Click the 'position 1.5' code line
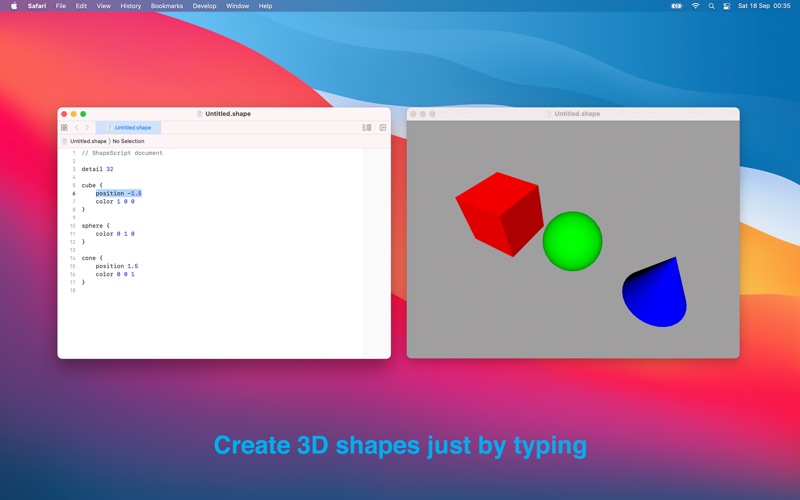Viewport: 800px width, 500px height. 117,266
